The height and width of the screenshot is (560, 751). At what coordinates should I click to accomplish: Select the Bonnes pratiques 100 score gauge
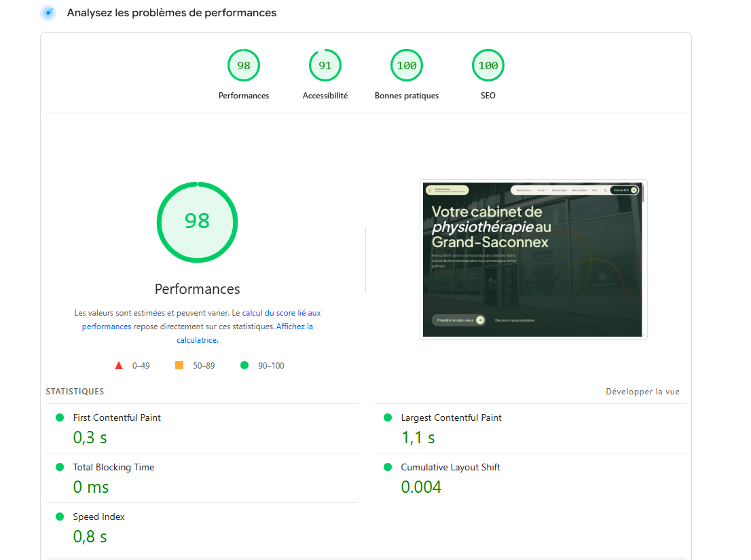click(407, 66)
